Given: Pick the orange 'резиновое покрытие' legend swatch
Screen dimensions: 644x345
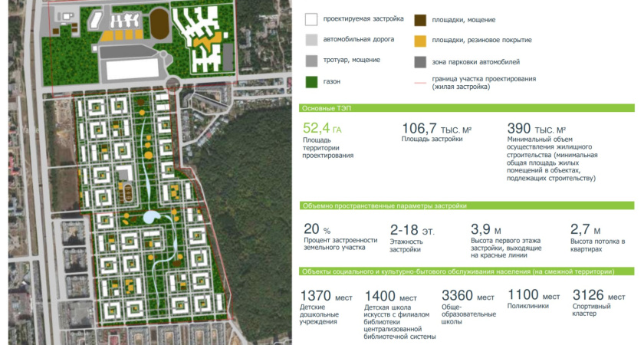Looking at the screenshot, I should click(x=421, y=41).
